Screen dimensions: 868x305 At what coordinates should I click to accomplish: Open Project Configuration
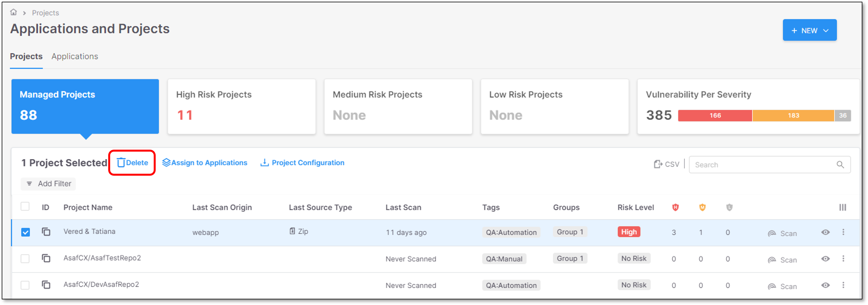302,163
